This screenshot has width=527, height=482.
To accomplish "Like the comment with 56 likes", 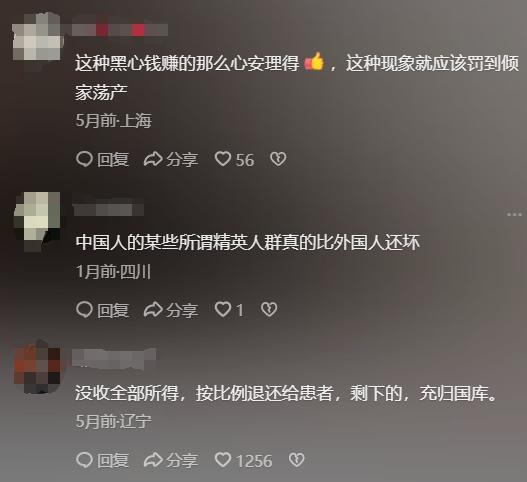I will [x=223, y=159].
